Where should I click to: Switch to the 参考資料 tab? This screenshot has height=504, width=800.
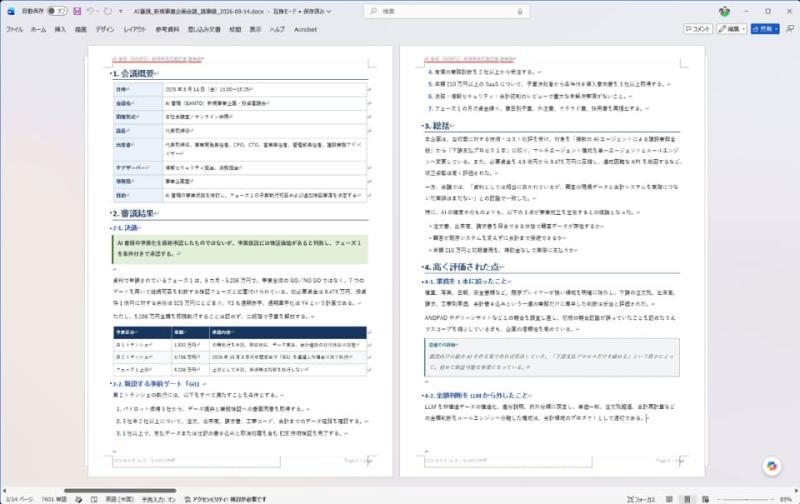[x=167, y=30]
